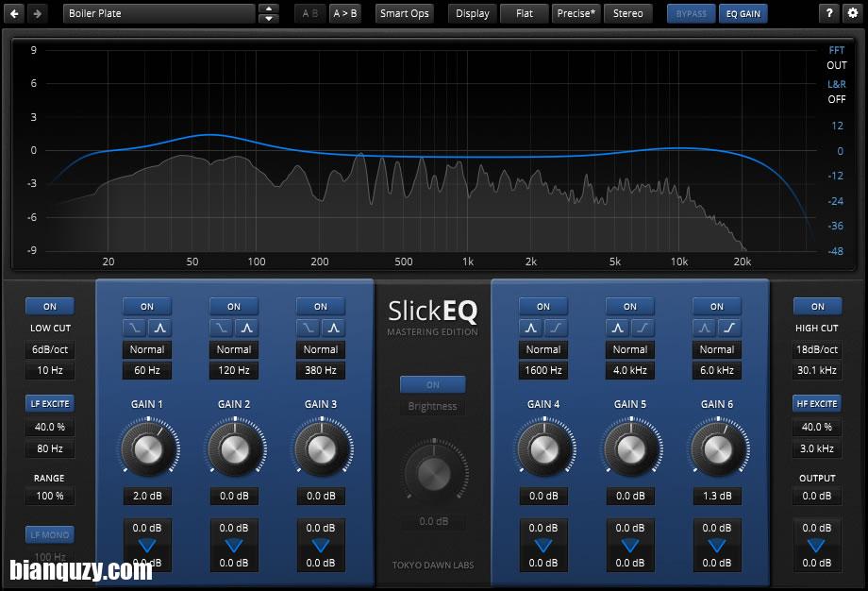This screenshot has height=591, width=868.
Task: Click the BYPASS button
Action: point(691,13)
